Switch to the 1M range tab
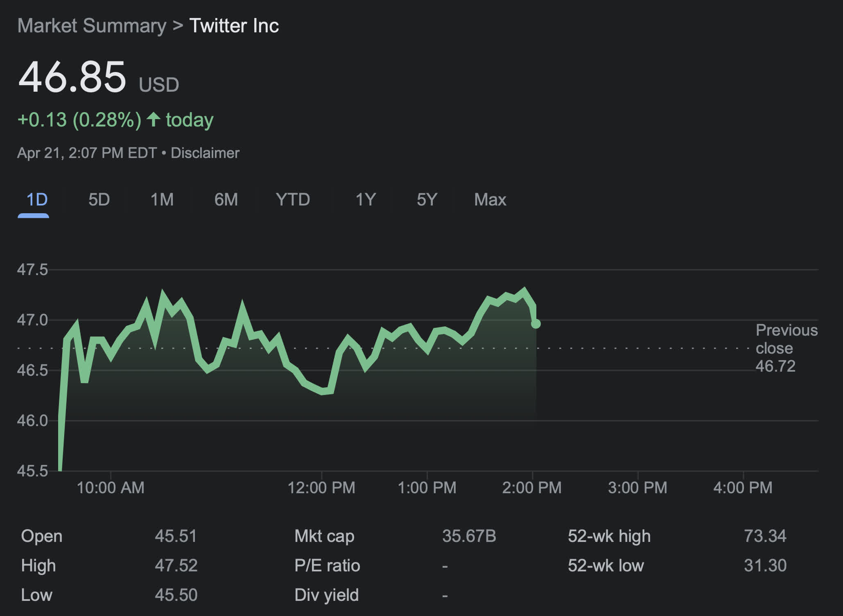843x616 pixels. click(x=162, y=200)
